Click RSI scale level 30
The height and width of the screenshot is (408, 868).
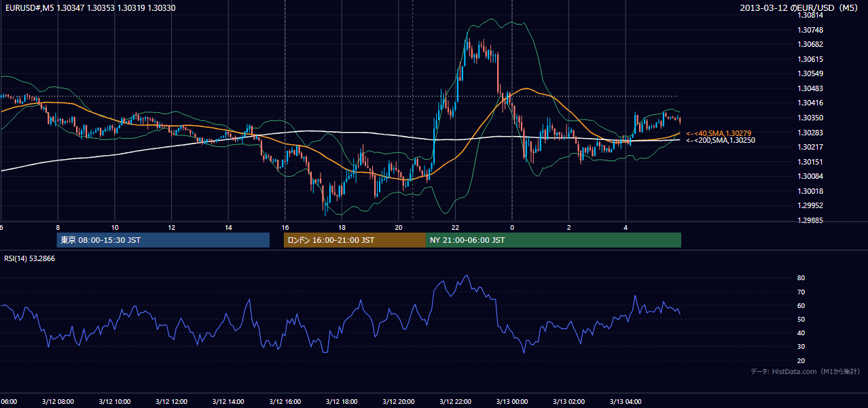(801, 347)
